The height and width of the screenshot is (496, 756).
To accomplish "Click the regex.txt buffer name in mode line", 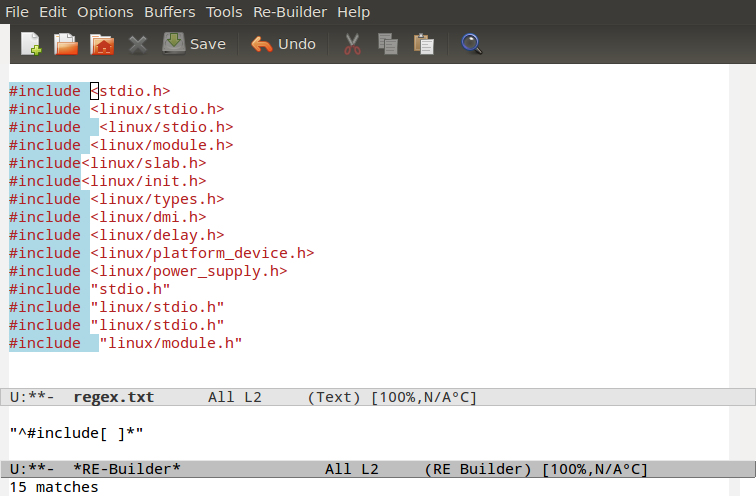I will click(x=113, y=397).
